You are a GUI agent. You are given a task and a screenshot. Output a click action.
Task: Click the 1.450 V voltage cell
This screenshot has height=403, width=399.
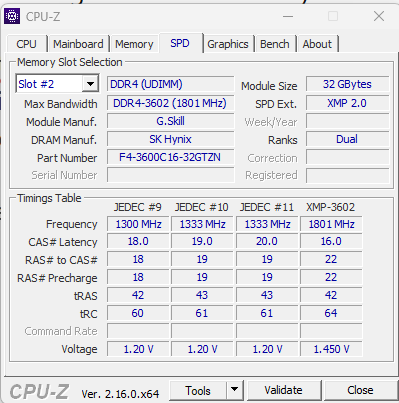click(331, 349)
